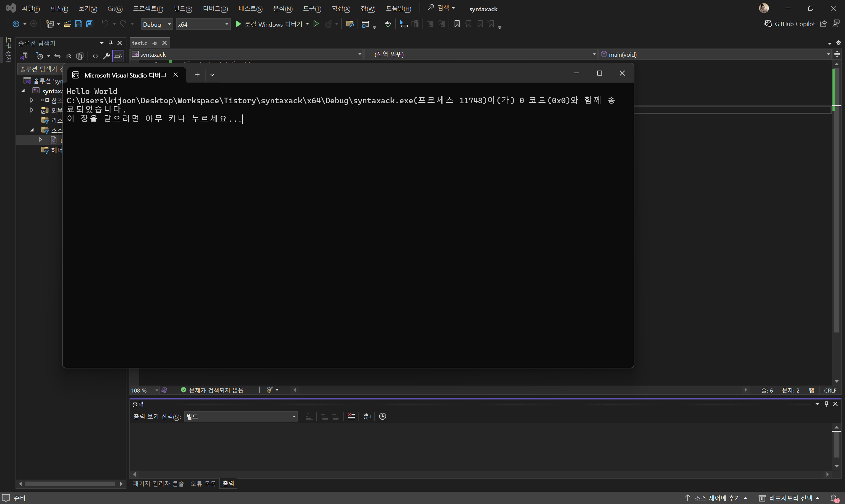Open the 디버그(D) menu

click(x=215, y=9)
